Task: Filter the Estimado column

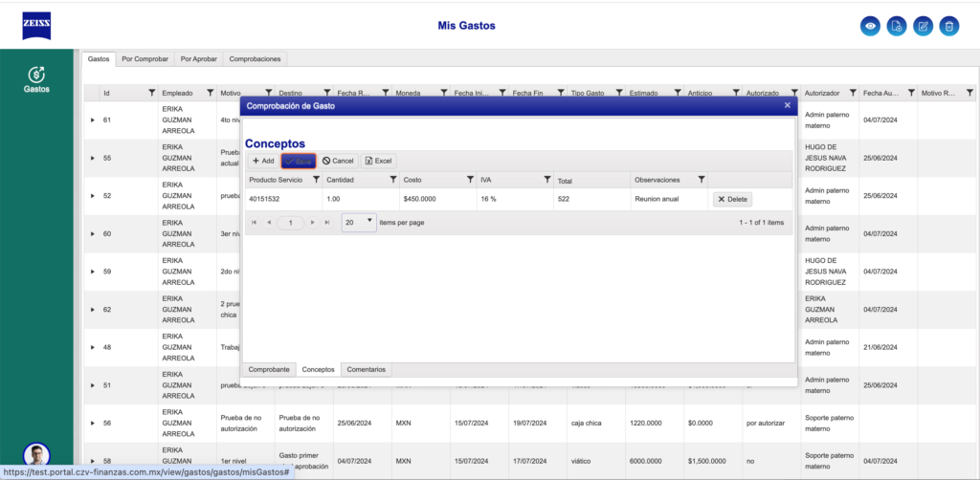Action: 677,93
